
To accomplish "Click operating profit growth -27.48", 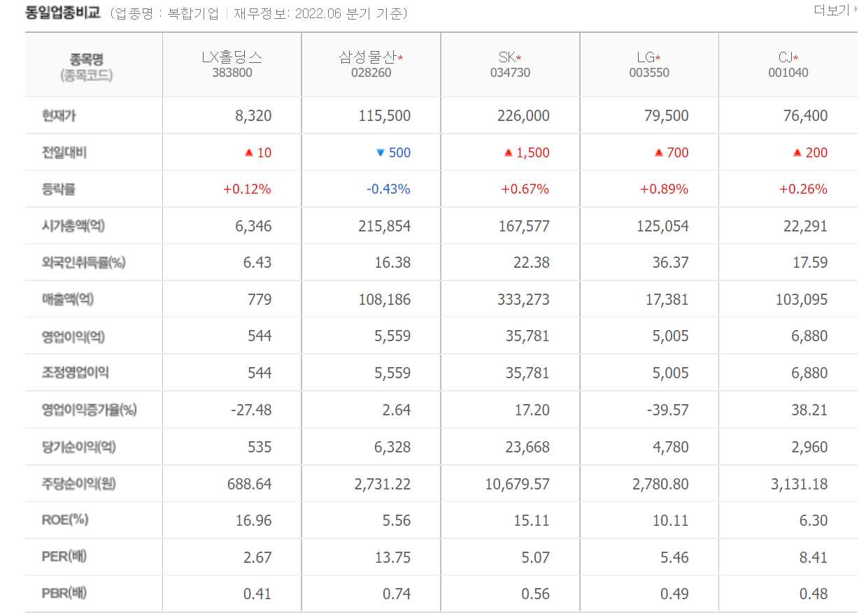I will pos(251,410).
